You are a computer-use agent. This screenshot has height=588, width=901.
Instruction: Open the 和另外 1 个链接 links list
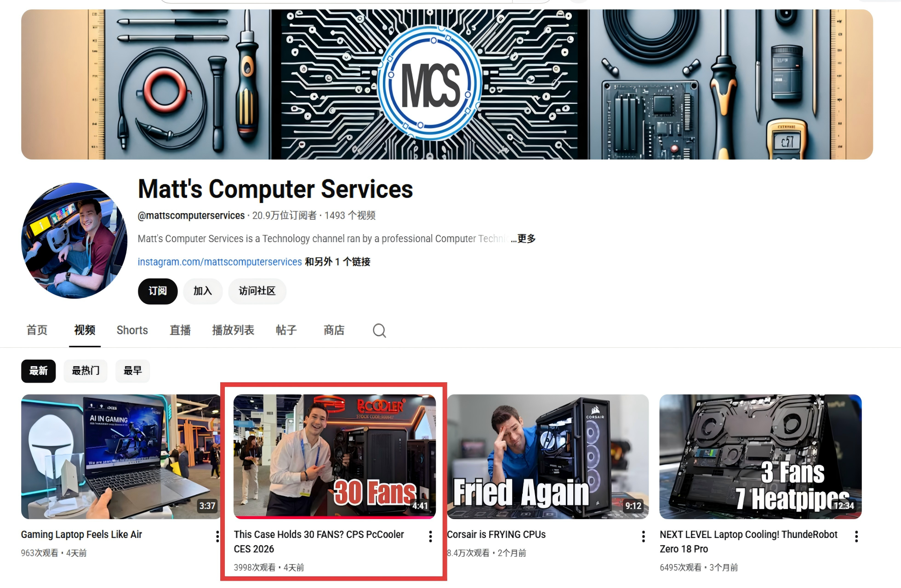[x=337, y=262]
